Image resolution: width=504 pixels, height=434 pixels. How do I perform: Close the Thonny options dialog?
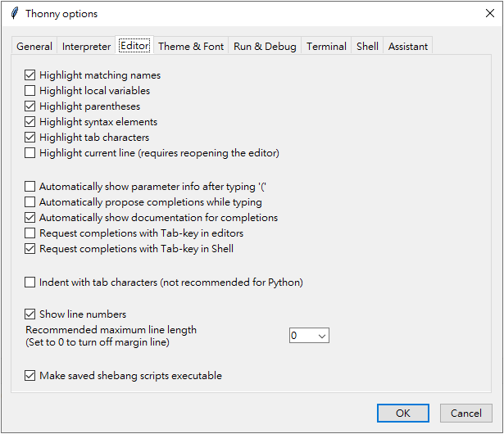click(490, 13)
